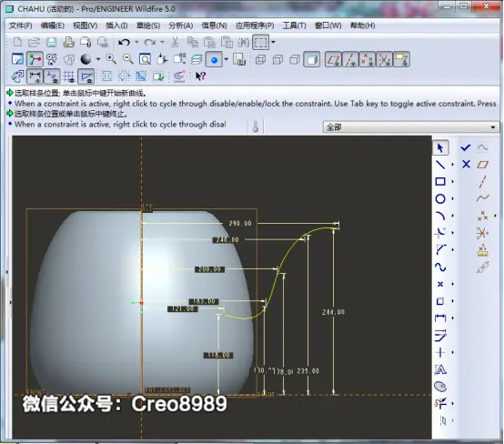Open the 分析(A) menu
Image resolution: width=504 pixels, height=444 pixels.
(x=181, y=25)
